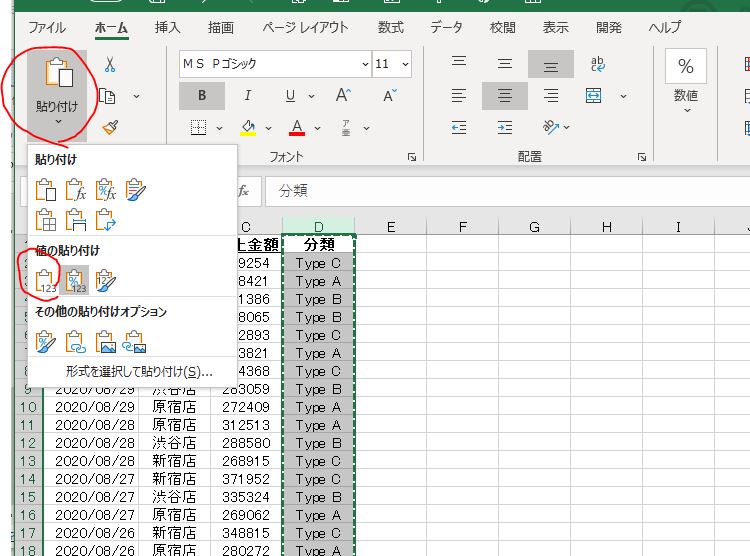Toggle Italic formatting

(247, 96)
